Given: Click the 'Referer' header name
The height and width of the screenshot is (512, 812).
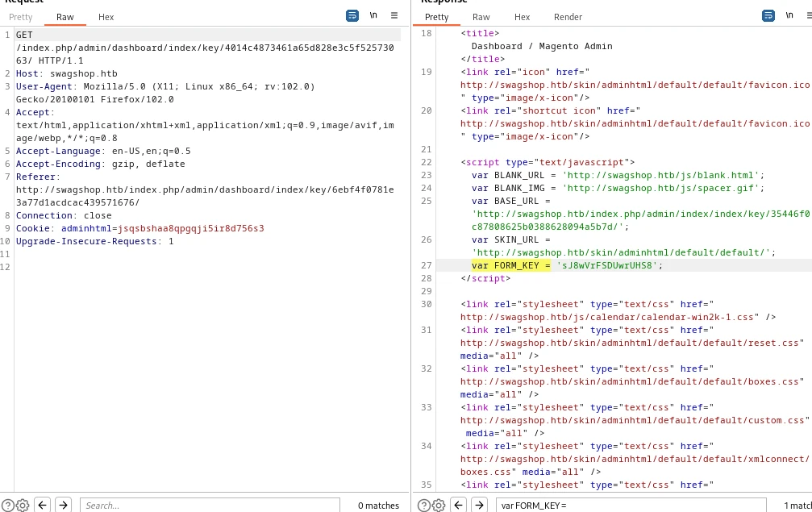Looking at the screenshot, I should (x=35, y=177).
